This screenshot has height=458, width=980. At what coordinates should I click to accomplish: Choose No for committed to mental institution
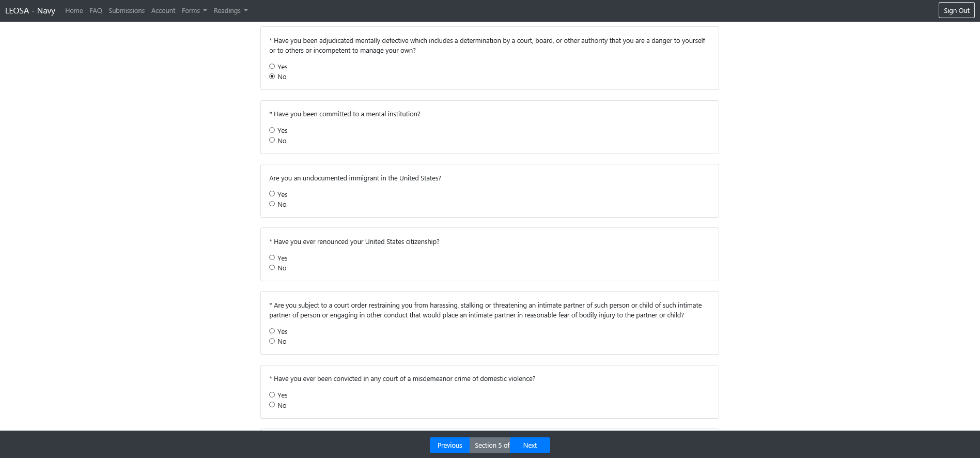coord(272,140)
